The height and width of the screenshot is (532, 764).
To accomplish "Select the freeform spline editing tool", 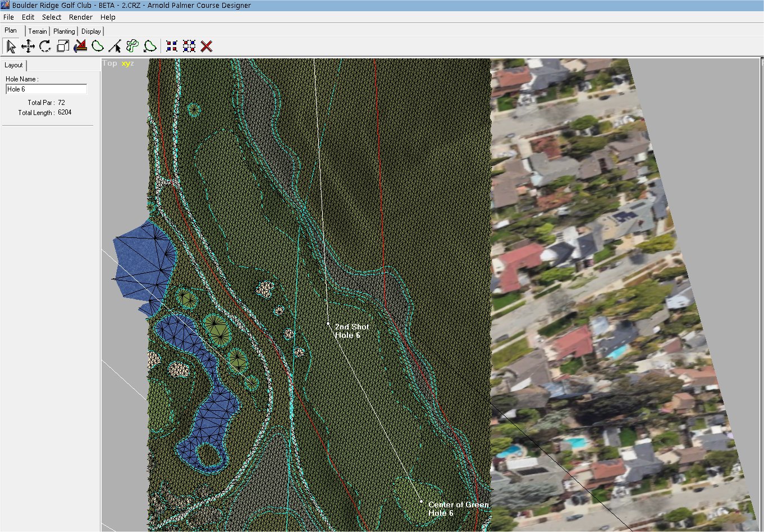I will (x=132, y=46).
